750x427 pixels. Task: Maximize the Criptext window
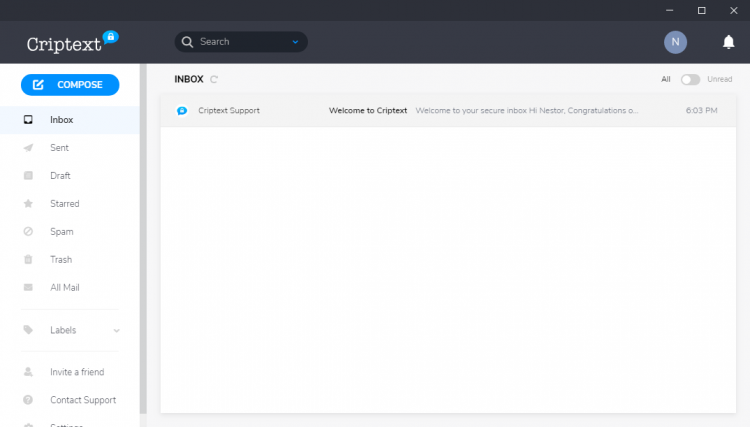pyautogui.click(x=702, y=11)
